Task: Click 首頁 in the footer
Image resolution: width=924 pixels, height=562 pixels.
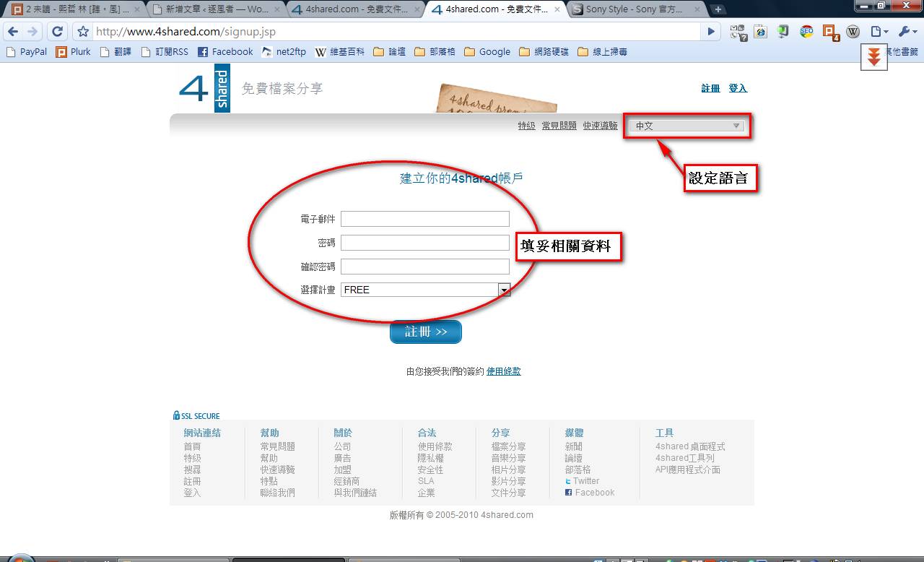Action: pos(192,446)
